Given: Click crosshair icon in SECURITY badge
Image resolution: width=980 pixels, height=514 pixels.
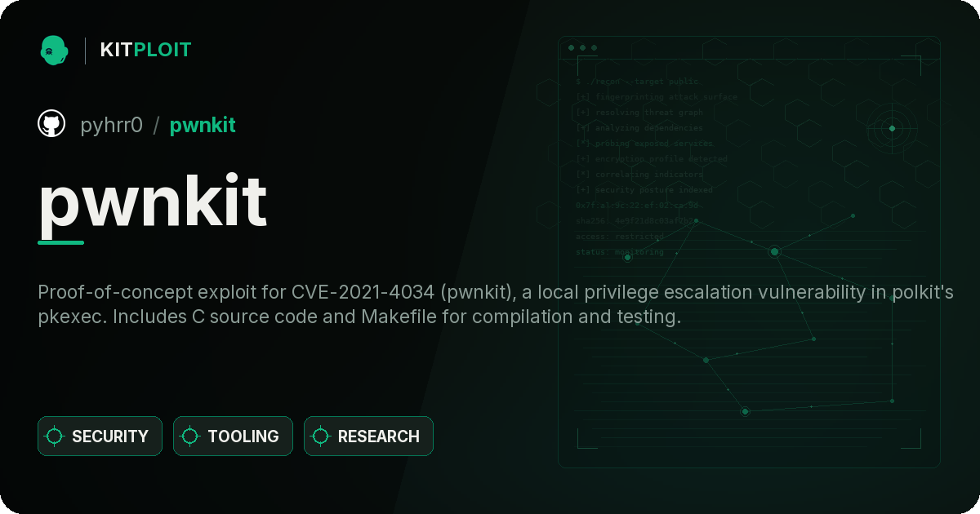Looking at the screenshot, I should [x=55, y=436].
